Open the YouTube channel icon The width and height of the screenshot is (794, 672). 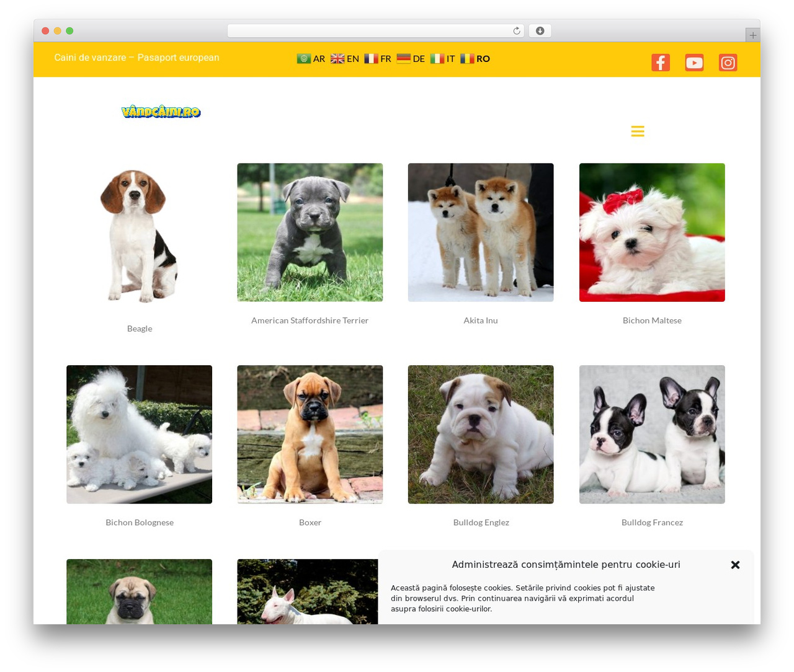coord(694,63)
